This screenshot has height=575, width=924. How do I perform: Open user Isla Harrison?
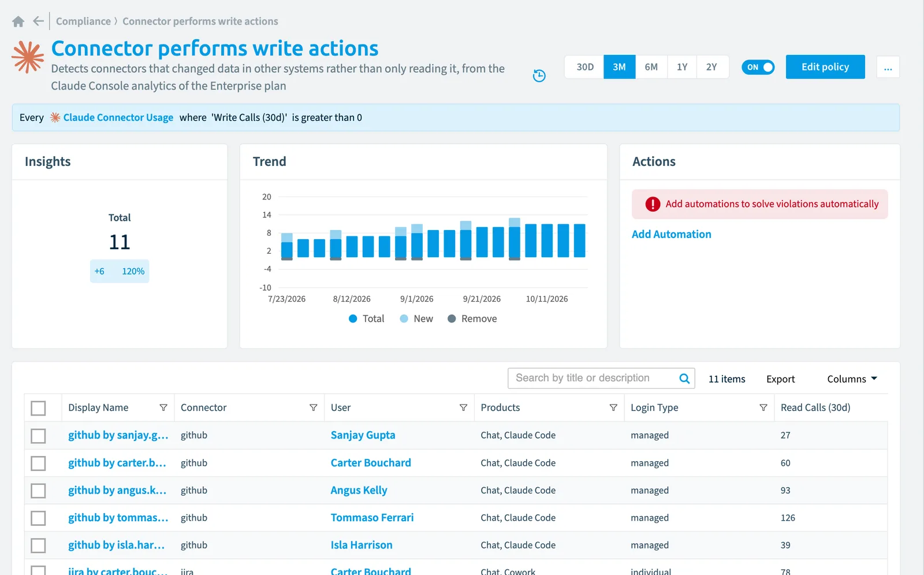pyautogui.click(x=362, y=545)
